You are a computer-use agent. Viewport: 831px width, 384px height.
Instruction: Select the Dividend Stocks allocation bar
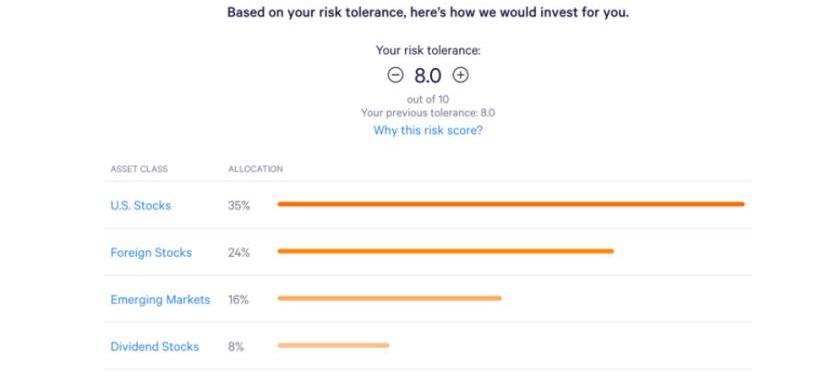pyautogui.click(x=333, y=345)
